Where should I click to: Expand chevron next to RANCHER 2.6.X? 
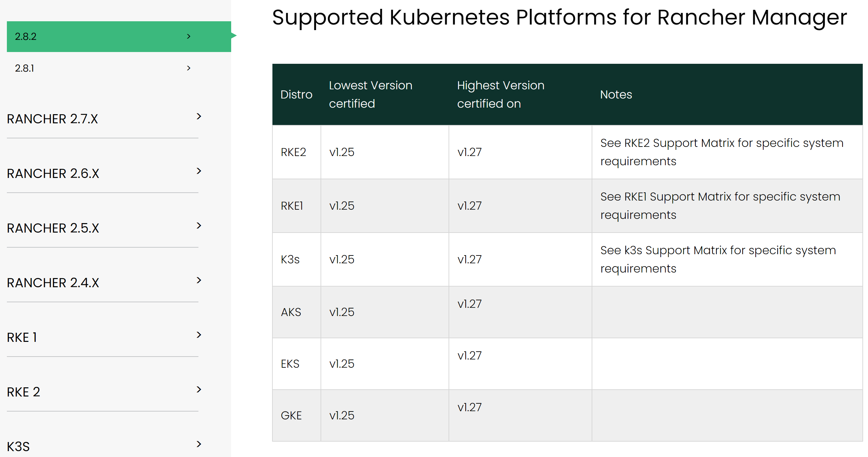pos(199,171)
